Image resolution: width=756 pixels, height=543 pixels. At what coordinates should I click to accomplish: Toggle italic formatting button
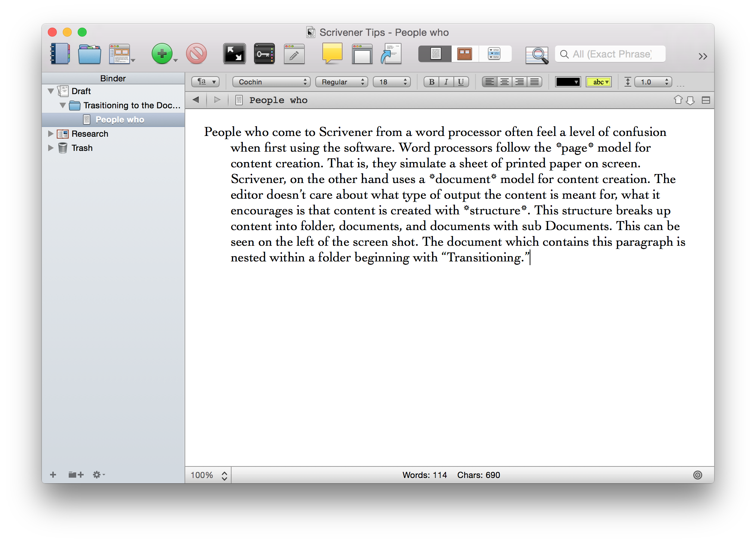click(x=446, y=82)
